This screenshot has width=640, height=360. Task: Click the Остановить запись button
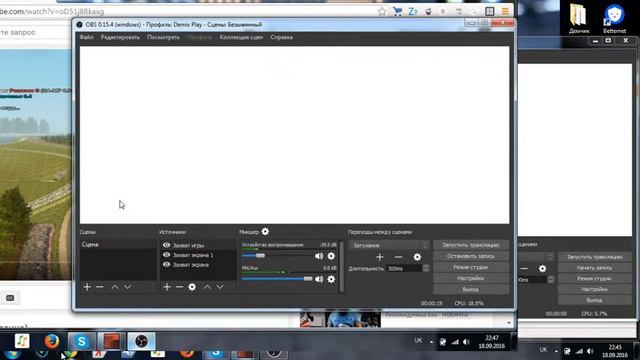[471, 256]
